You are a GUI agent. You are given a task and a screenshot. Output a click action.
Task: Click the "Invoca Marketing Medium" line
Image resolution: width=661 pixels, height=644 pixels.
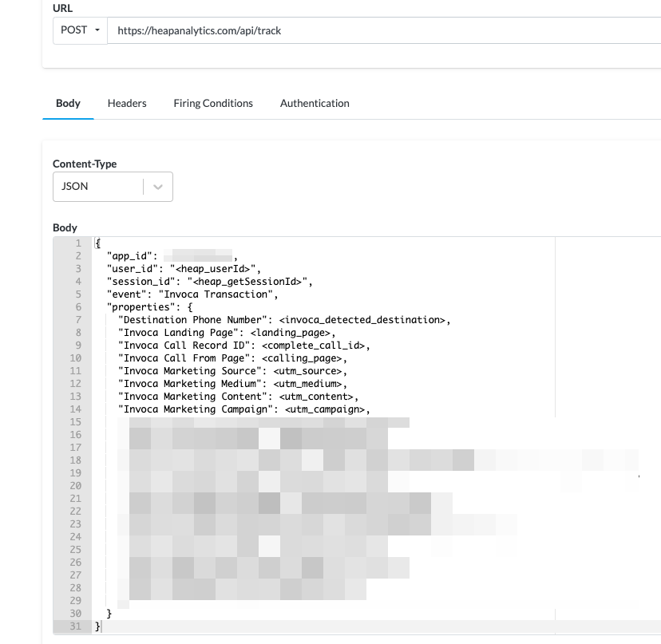tap(232, 384)
